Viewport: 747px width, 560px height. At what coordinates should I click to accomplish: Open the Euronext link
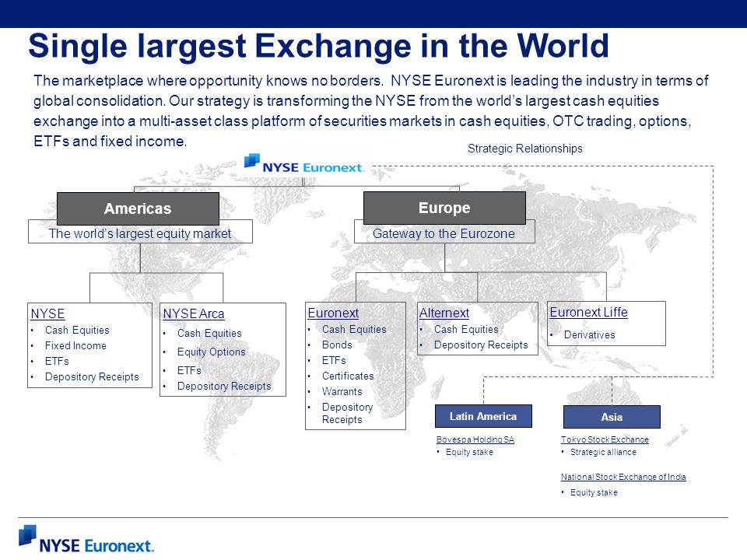pos(333,313)
